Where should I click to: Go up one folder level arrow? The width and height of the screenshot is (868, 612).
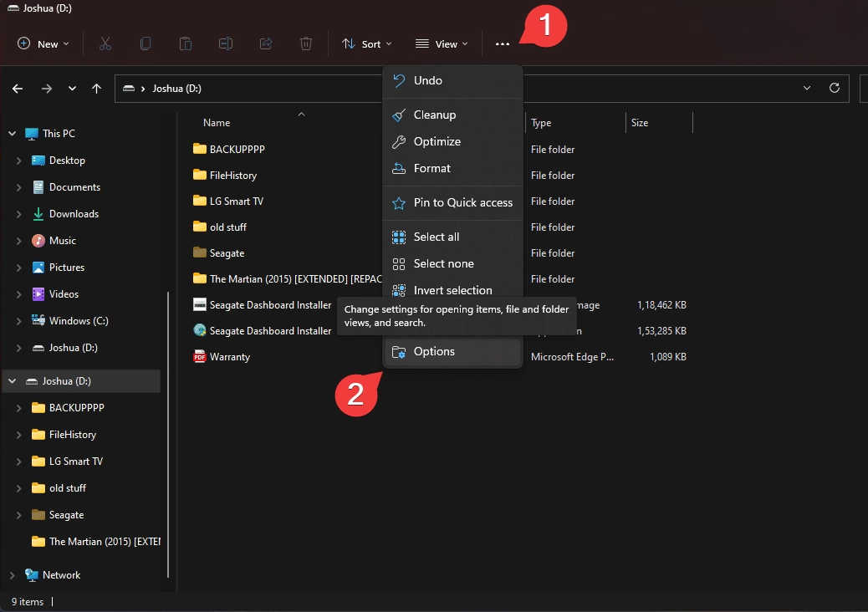96,89
